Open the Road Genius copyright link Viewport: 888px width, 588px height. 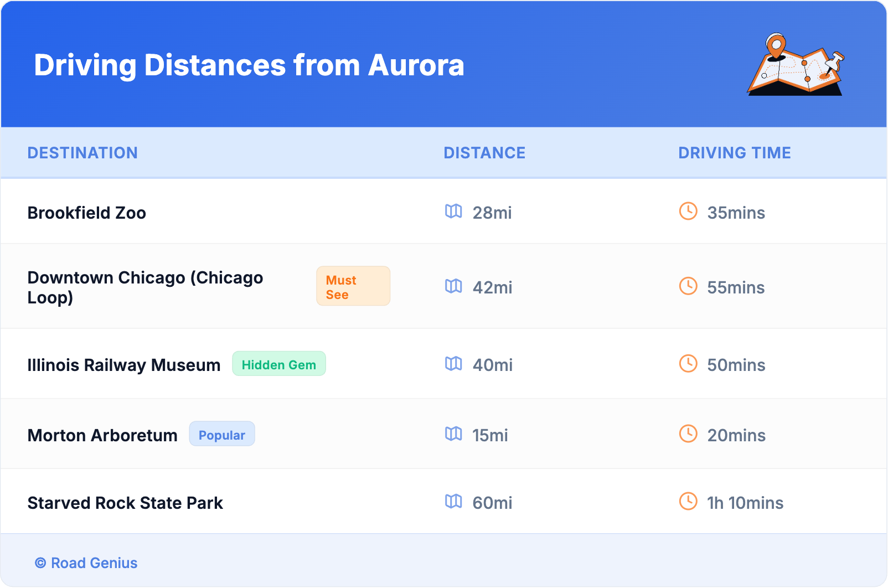[86, 563]
